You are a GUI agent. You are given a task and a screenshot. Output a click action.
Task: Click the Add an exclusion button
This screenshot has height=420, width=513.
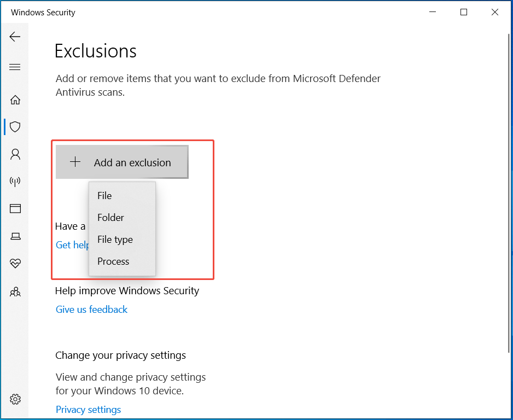[121, 162]
